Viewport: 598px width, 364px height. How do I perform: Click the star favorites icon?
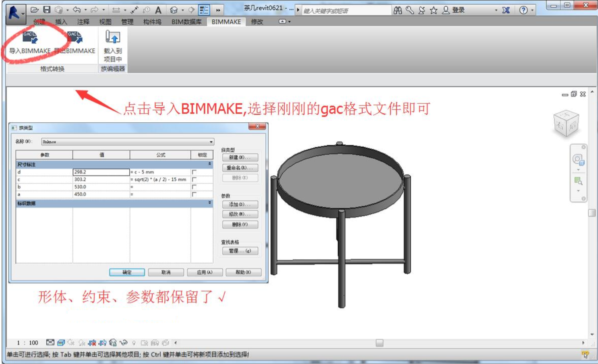pyautogui.click(x=433, y=10)
